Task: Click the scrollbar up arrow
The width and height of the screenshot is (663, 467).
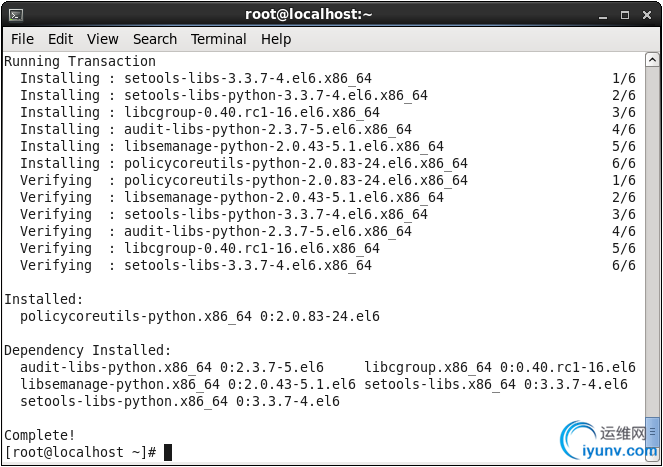Action: point(652,60)
